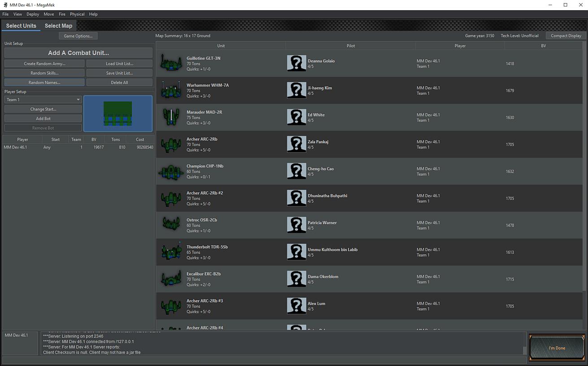The height and width of the screenshot is (366, 588).
Task: Click the Start column header in player table
Action: click(x=56, y=139)
